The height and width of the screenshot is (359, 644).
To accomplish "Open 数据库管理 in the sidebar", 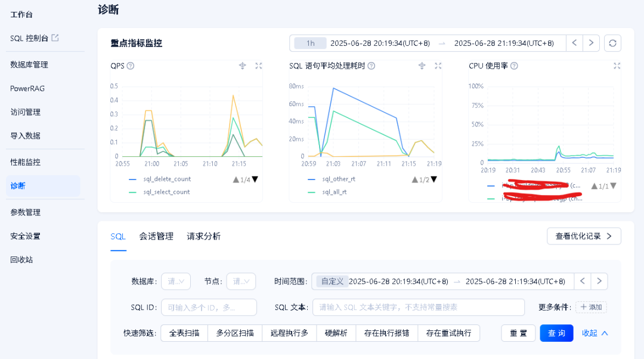I will [29, 64].
